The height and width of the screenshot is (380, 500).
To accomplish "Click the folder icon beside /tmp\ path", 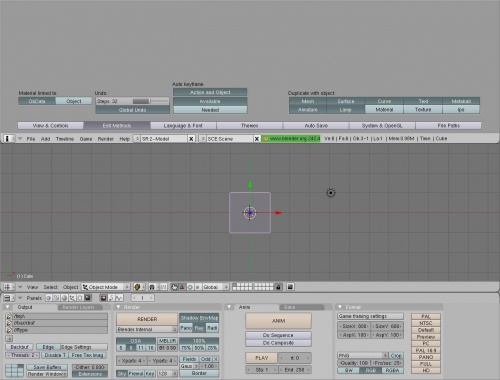I will pos(9,316).
